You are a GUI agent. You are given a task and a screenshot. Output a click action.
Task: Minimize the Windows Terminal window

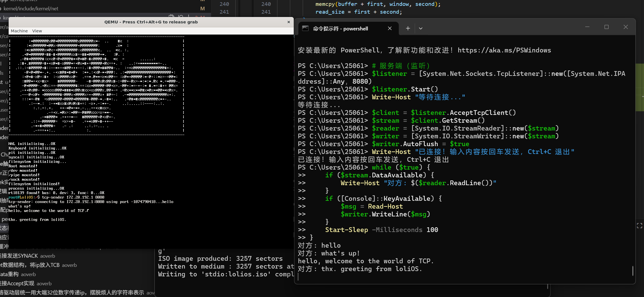pyautogui.click(x=587, y=27)
